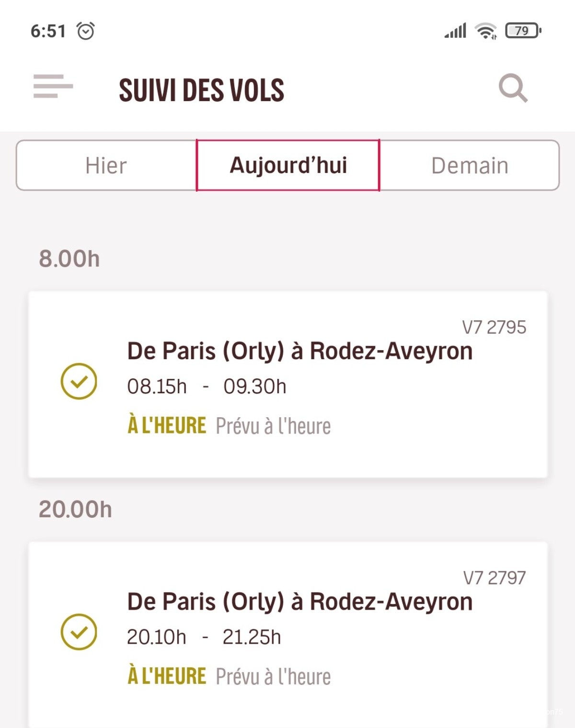Tap the Wi-Fi status icon
This screenshot has height=728, width=575.
(x=485, y=31)
